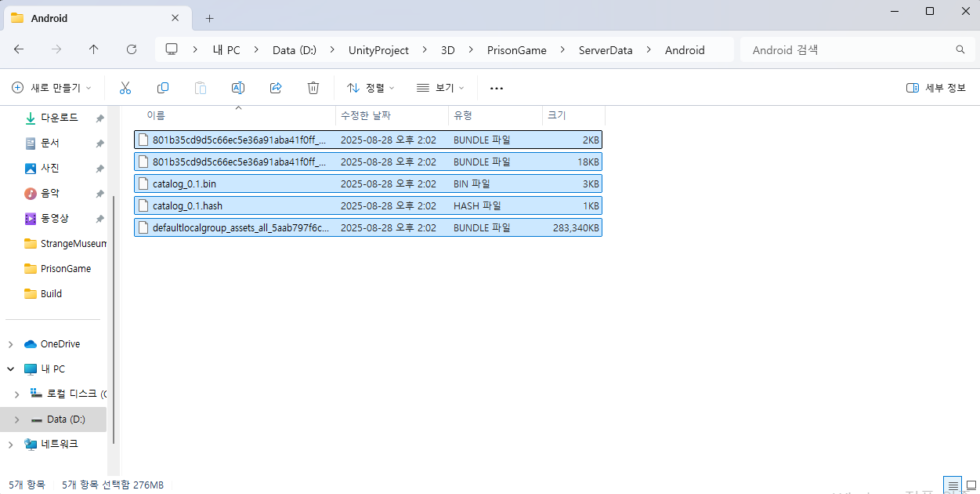Open a new tab with plus button
The height and width of the screenshot is (494, 980).
pyautogui.click(x=209, y=18)
